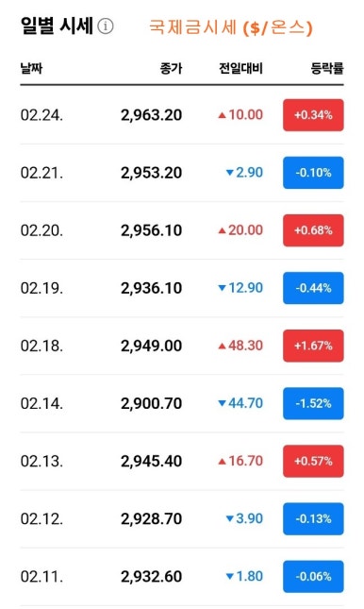Click the orange 국제금시세 ($/온스) label
The width and height of the screenshot is (364, 609).
[231, 27]
